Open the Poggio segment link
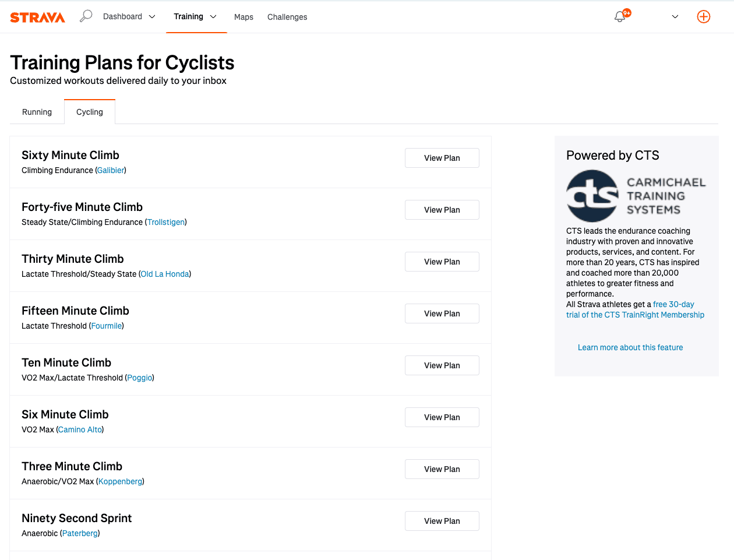Viewport: 734px width, 560px height. click(x=139, y=378)
